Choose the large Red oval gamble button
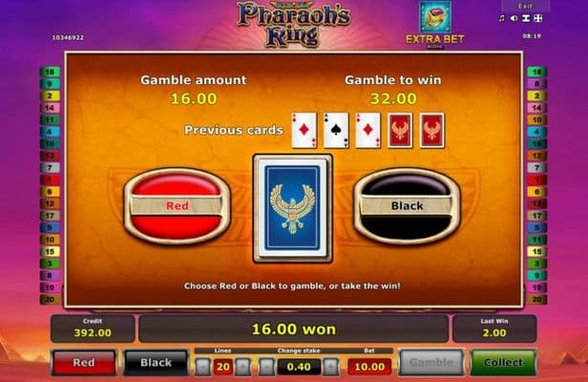This screenshot has height=382, width=588. coord(177,206)
